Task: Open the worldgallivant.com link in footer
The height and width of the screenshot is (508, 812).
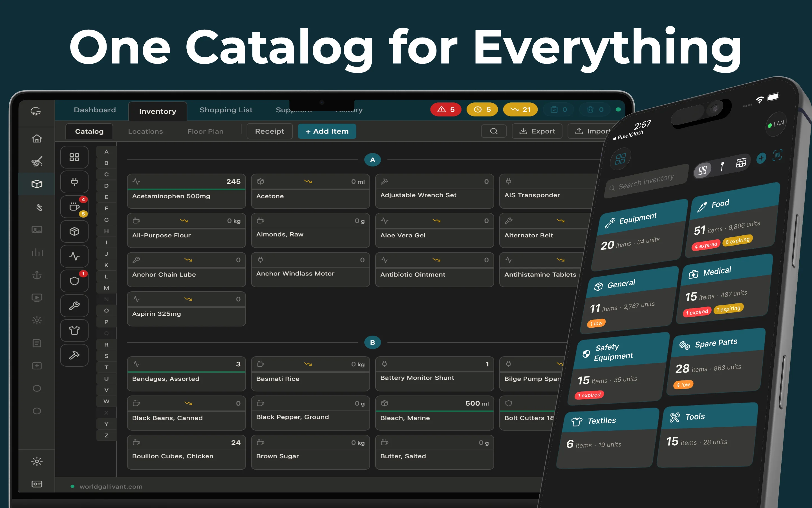Action: 111,487
